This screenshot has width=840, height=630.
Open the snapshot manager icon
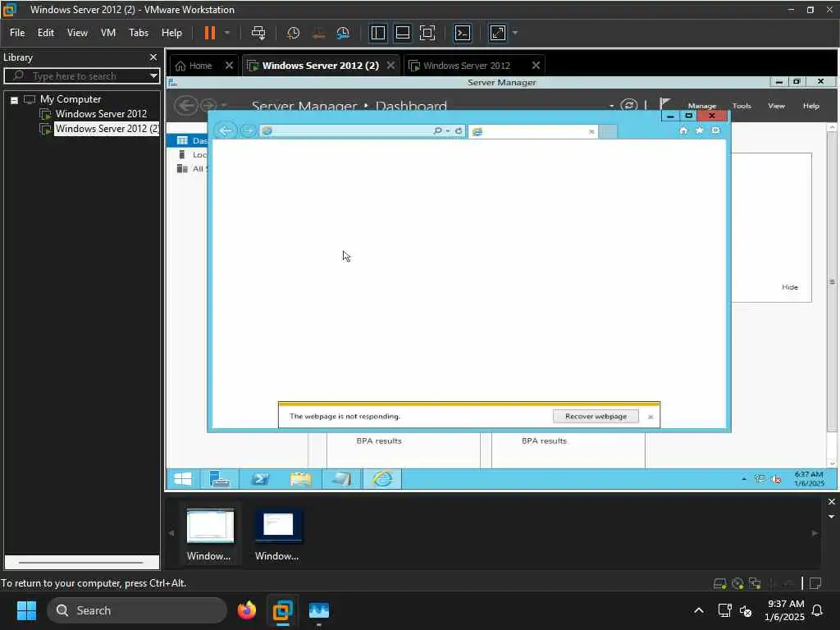coord(343,33)
